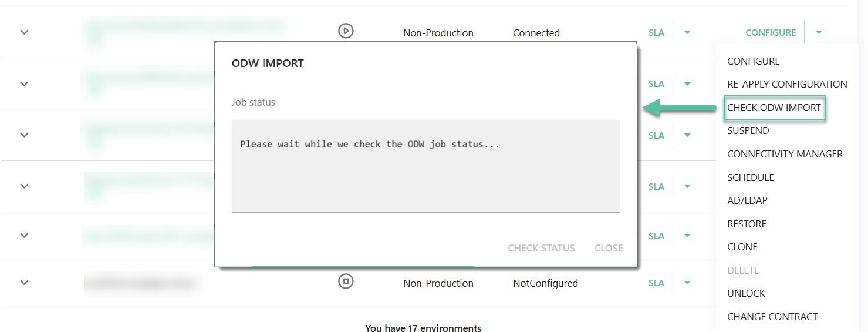This screenshot has width=868, height=332.
Task: Click the NotConfigured status text
Action: 545,283
